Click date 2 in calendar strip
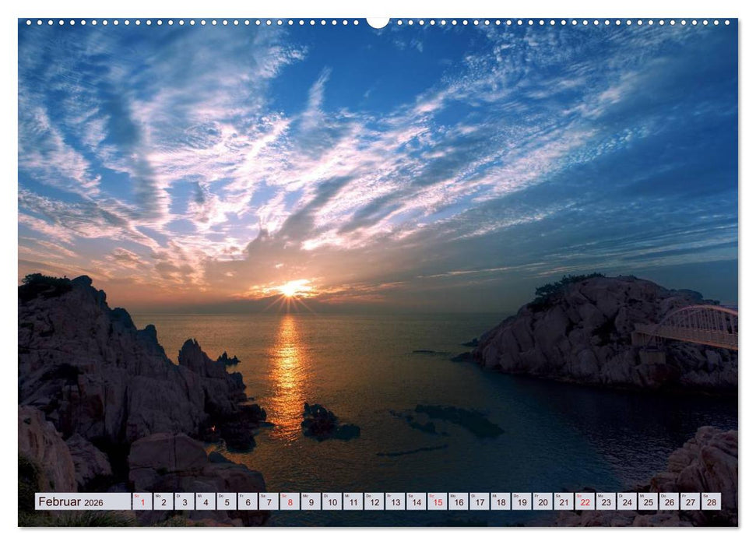The width and height of the screenshot is (756, 545). (x=163, y=502)
